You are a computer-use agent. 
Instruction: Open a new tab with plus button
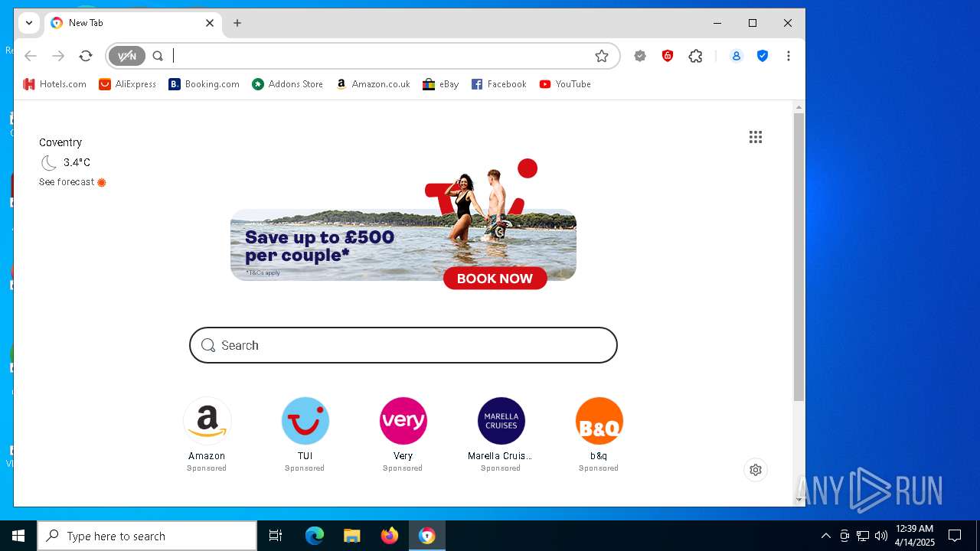[x=237, y=23]
